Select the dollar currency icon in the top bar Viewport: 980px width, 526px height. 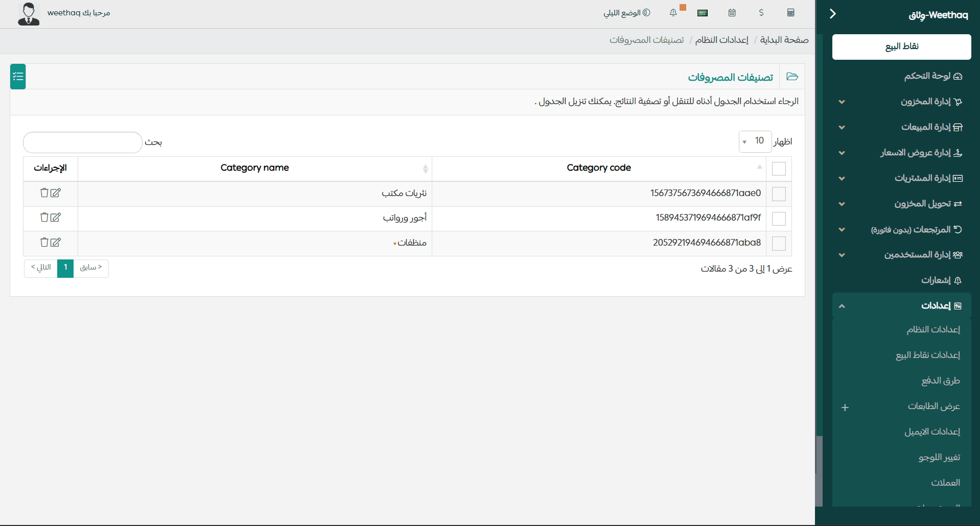point(761,12)
